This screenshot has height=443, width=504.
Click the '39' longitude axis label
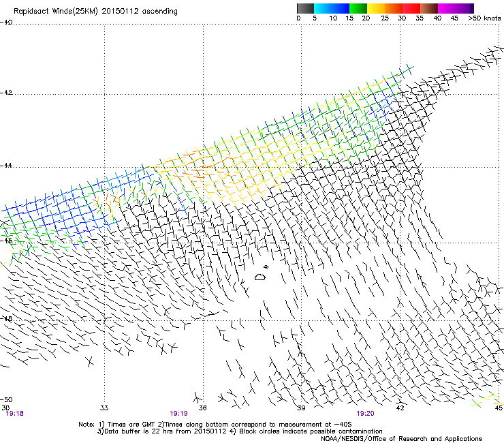(301, 408)
